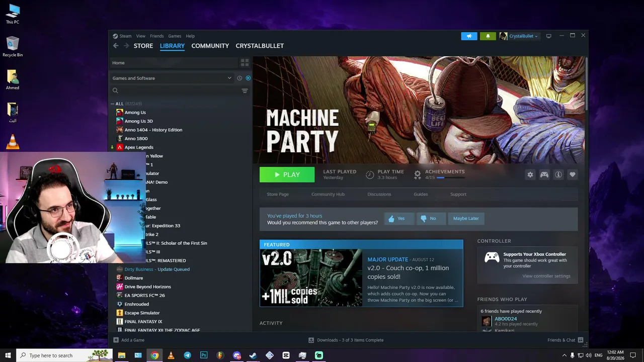644x362 pixels.
Task: Click the Enshrouded game icon
Action: click(119, 304)
